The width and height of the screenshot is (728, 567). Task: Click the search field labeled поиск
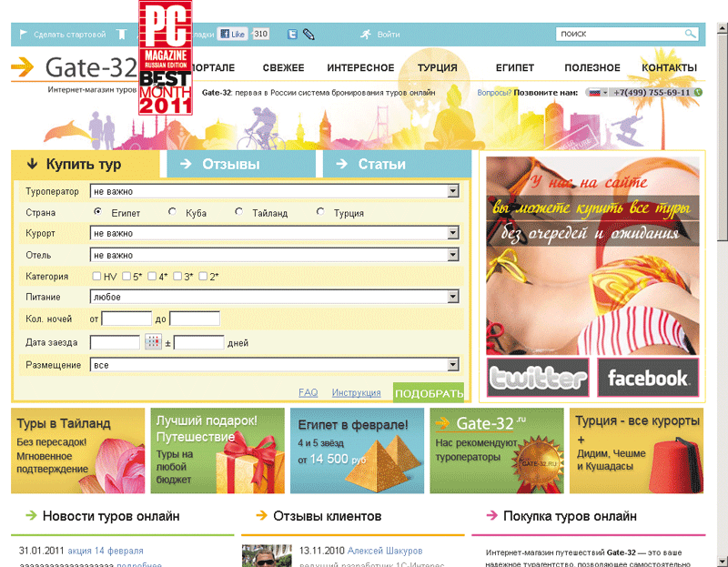620,34
